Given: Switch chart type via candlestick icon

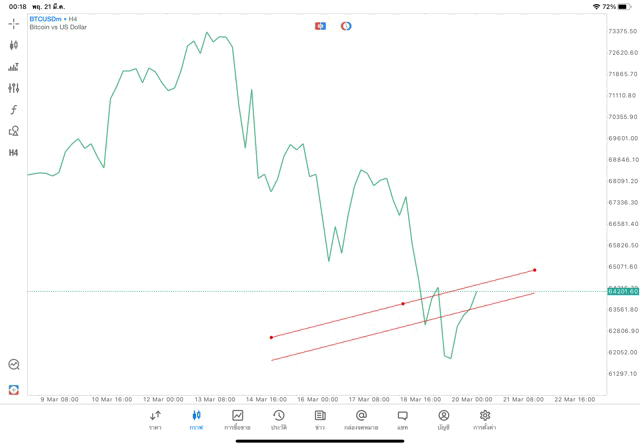Looking at the screenshot, I should (14, 45).
